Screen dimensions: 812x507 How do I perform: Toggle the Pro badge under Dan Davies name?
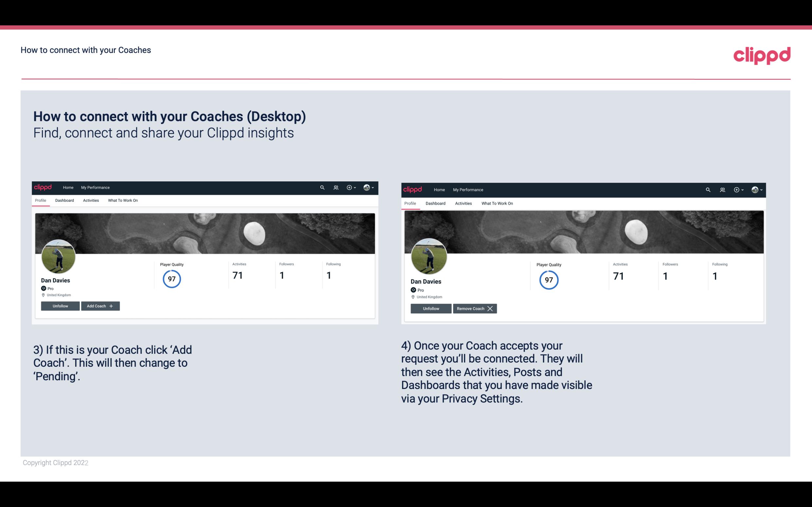click(x=44, y=289)
